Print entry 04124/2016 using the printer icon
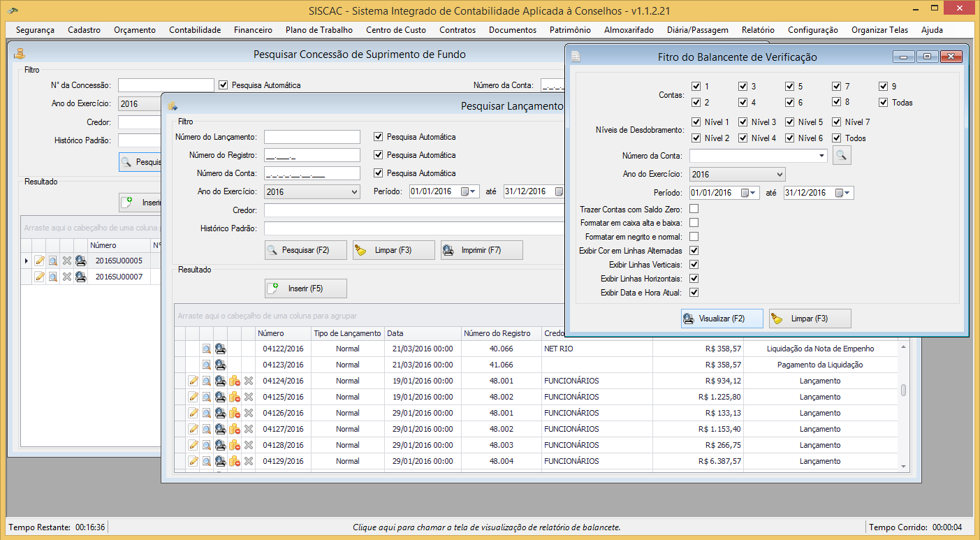 click(220, 381)
